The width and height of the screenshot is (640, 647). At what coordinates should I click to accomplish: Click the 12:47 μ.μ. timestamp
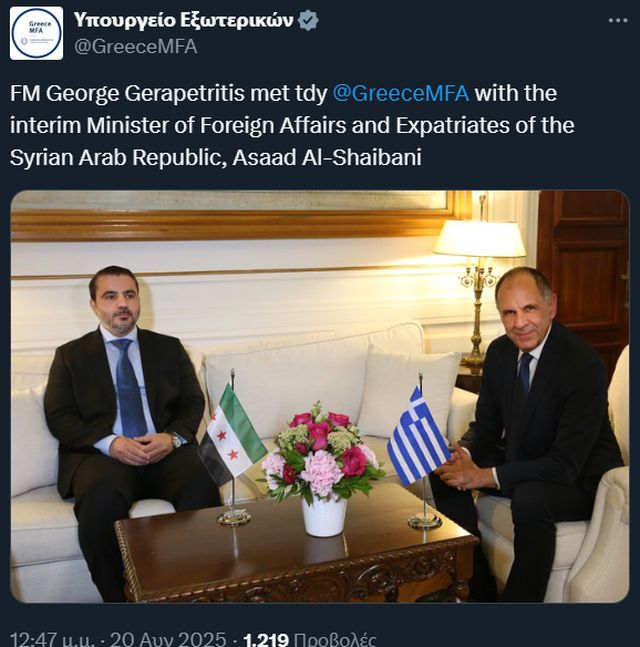coord(52,639)
